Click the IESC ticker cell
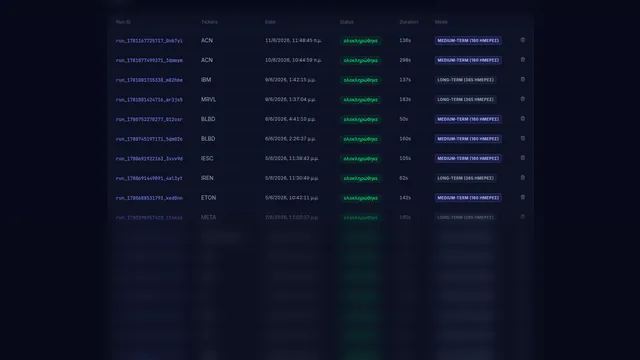The width and height of the screenshot is (640, 360). (207, 158)
